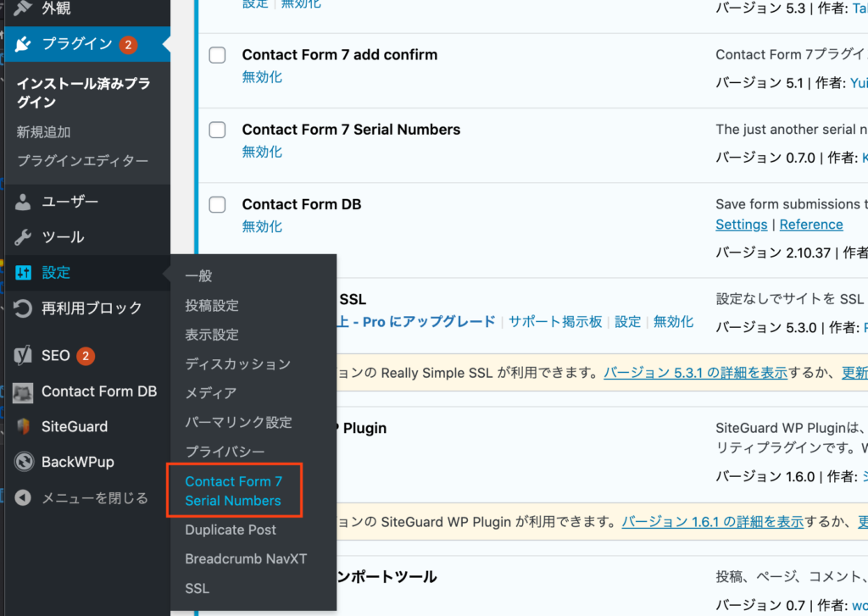Image resolution: width=868 pixels, height=616 pixels.
Task: Tick the Contact Form 7 Serial Numbers checkbox
Action: pos(218,130)
